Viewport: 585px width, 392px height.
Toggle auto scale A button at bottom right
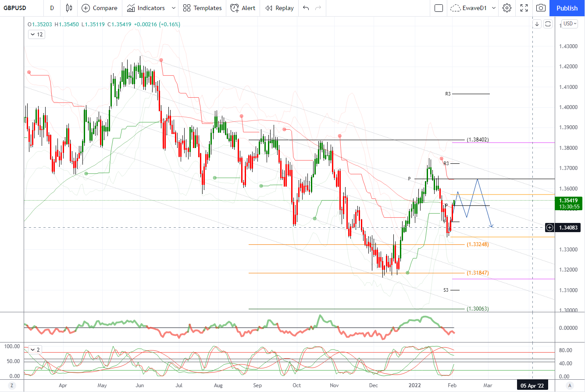tap(570, 385)
